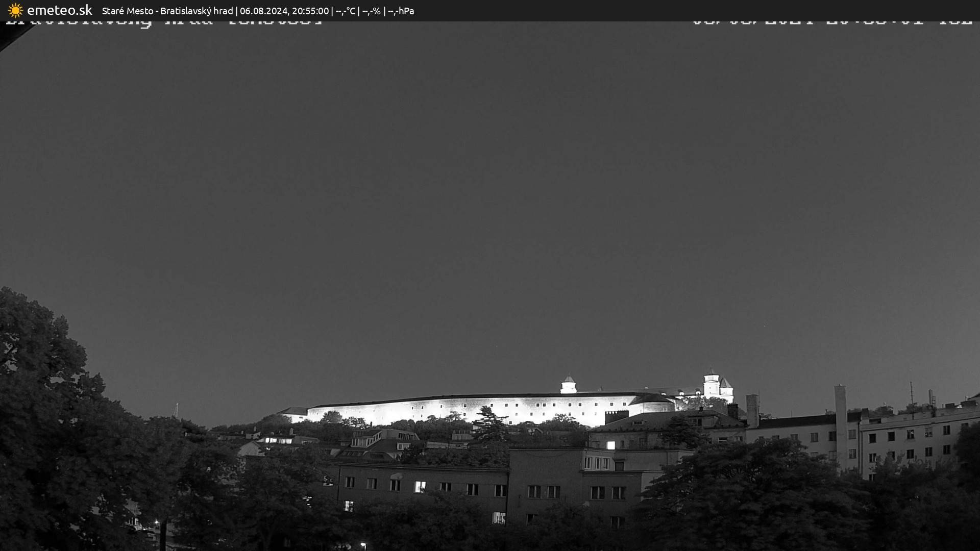Click the timestamp 20:55:00
This screenshot has width=980, height=551.
click(310, 10)
